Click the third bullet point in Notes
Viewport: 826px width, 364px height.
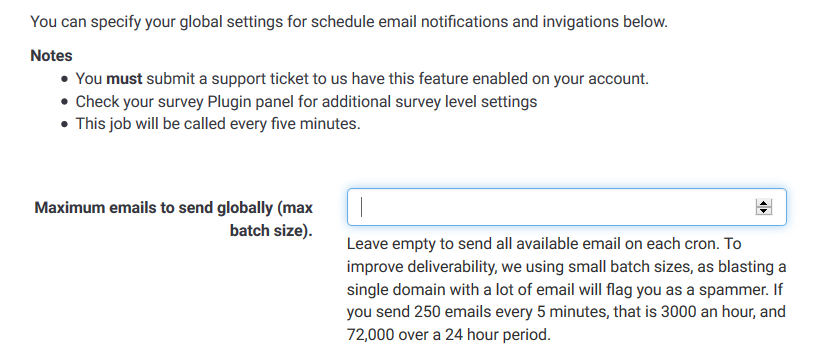coord(64,124)
